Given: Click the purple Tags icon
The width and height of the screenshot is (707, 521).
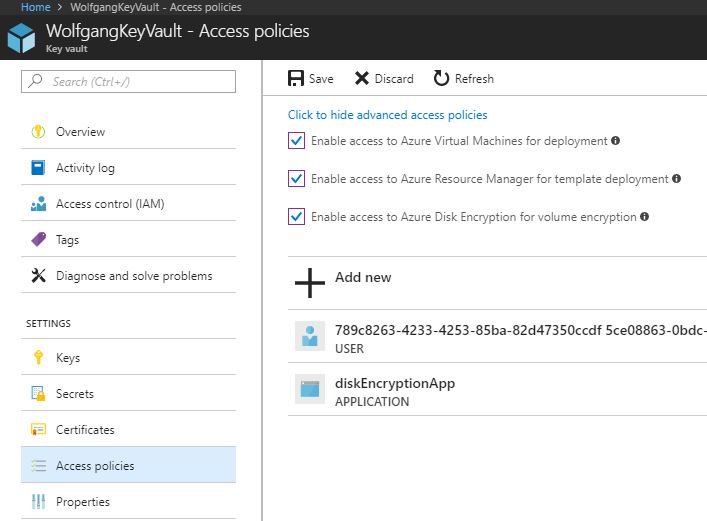Looking at the screenshot, I should pyautogui.click(x=38, y=239).
